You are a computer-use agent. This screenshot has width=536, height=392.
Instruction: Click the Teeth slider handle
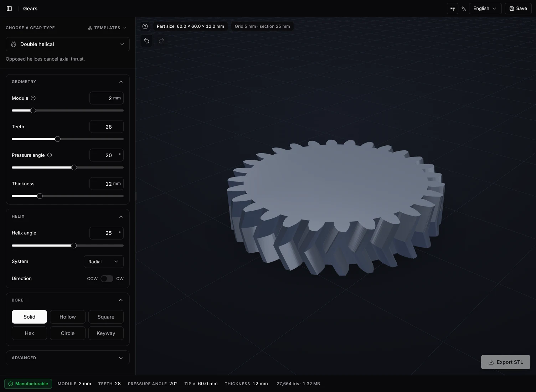[x=58, y=139]
